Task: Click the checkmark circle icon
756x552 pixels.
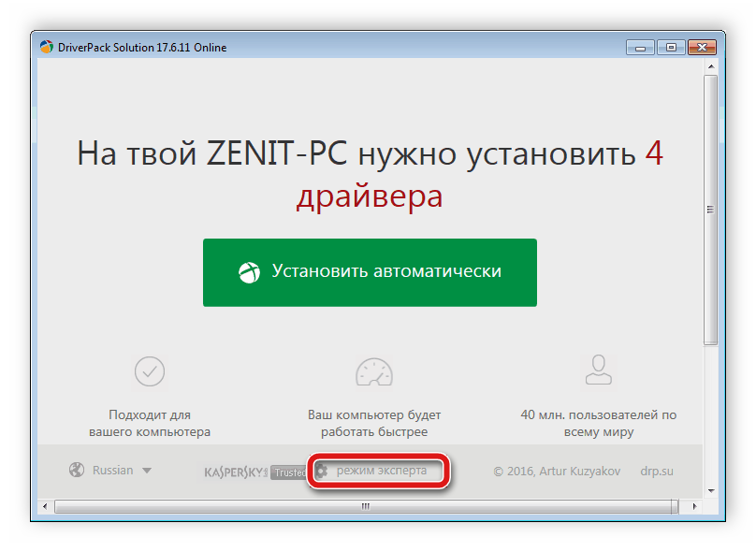Action: (150, 371)
